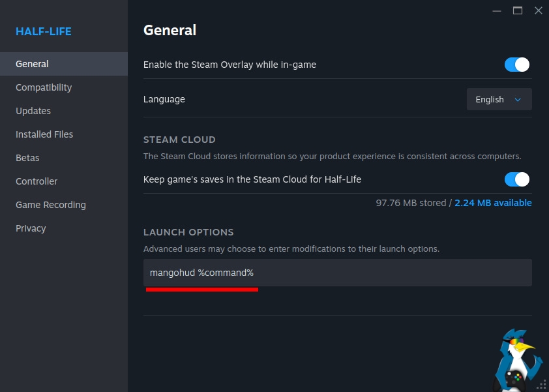Image resolution: width=549 pixels, height=392 pixels.
Task: Minimize the properties window
Action: coord(497,10)
